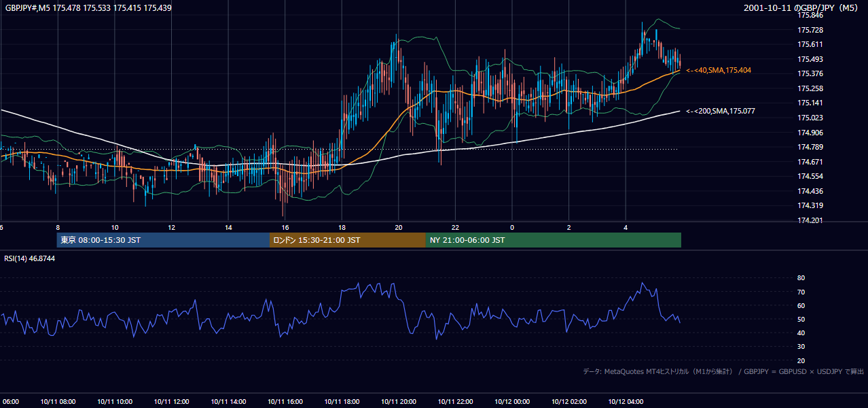Viewport: 868px width, 408px height.
Task: Click the 10/11 10:00 bottom time label
Action: coord(115,401)
